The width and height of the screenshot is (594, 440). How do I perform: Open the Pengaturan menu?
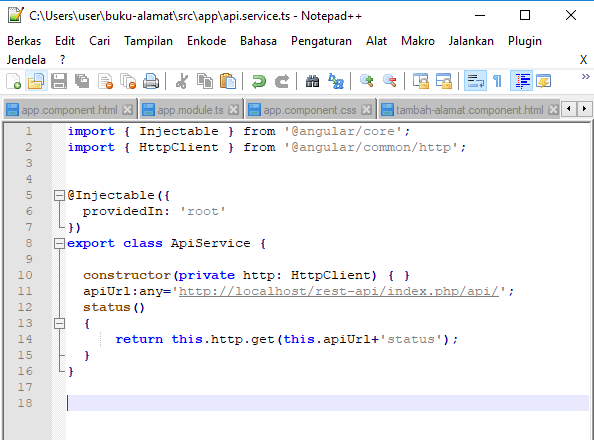coord(321,41)
